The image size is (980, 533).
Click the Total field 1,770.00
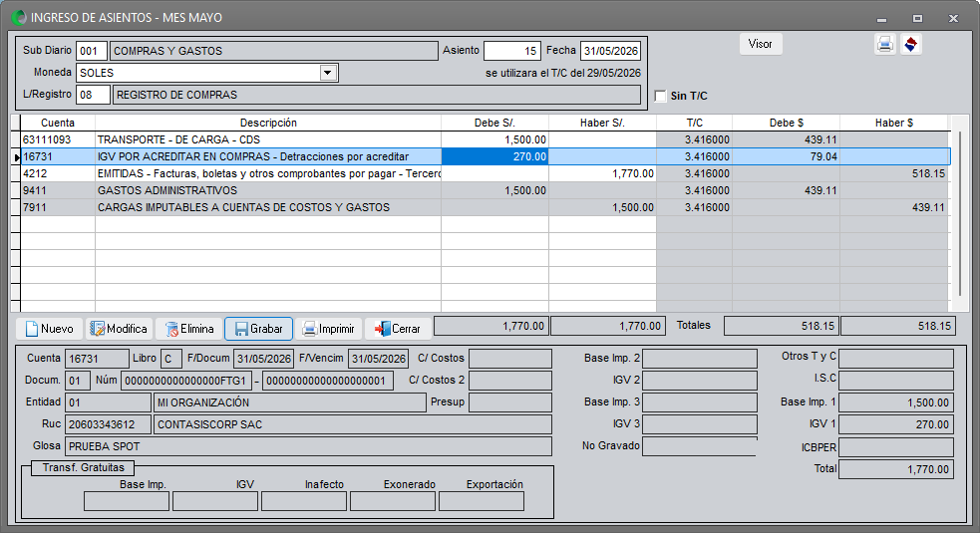click(896, 469)
